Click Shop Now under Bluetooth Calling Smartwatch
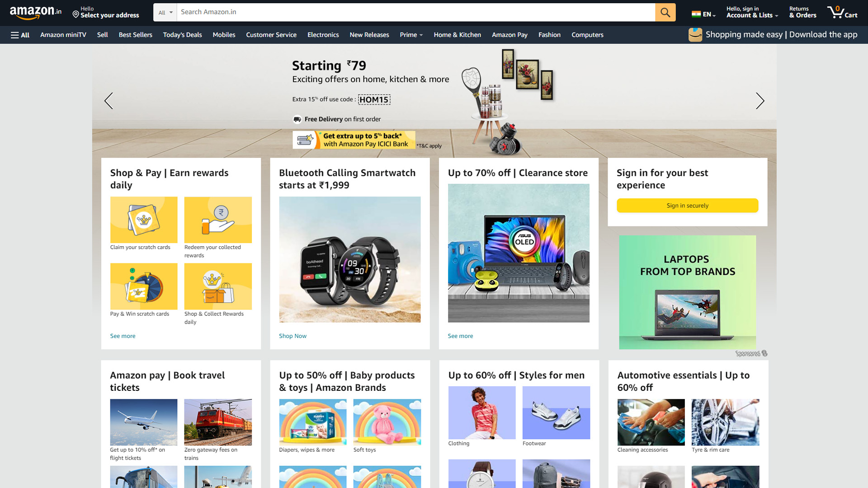Image resolution: width=868 pixels, height=488 pixels. tap(292, 336)
